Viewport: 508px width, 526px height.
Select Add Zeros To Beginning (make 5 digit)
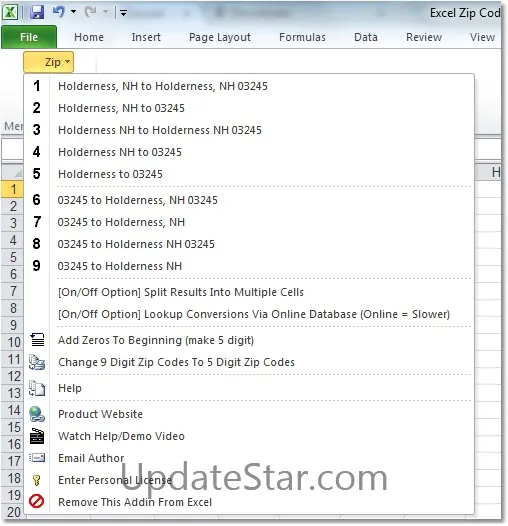click(249, 340)
